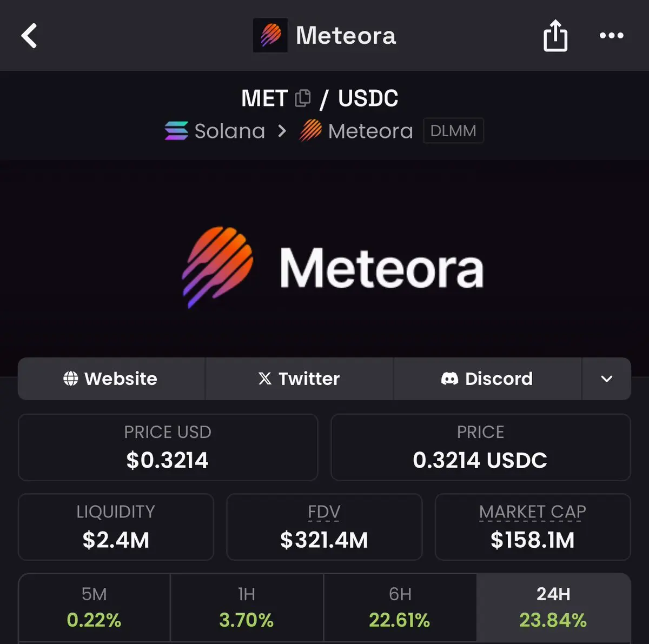The height and width of the screenshot is (644, 649).
Task: Tap the back arrow icon
Action: 30,36
